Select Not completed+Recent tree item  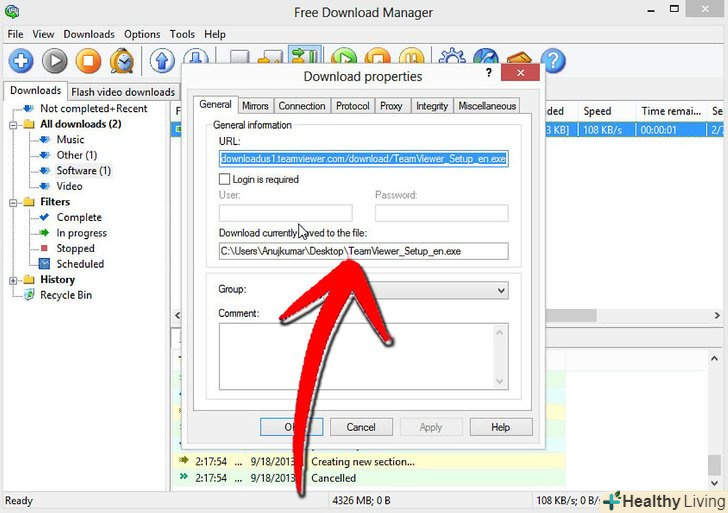pyautogui.click(x=93, y=109)
